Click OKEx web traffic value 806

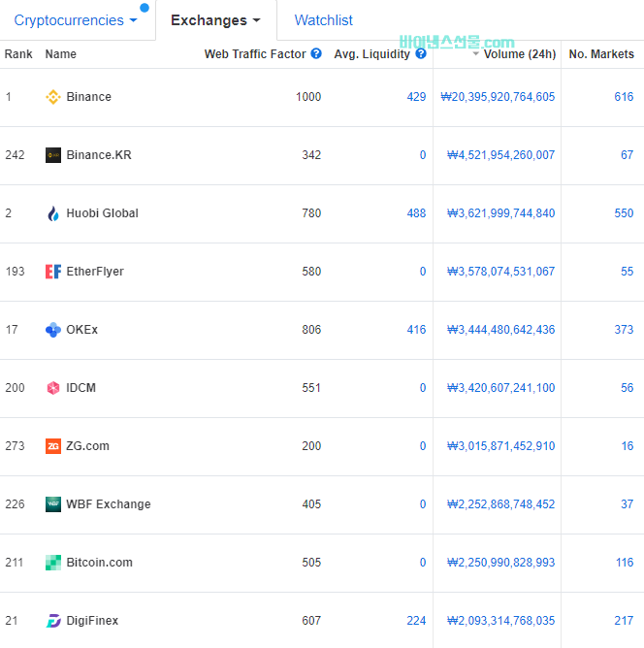point(311,330)
